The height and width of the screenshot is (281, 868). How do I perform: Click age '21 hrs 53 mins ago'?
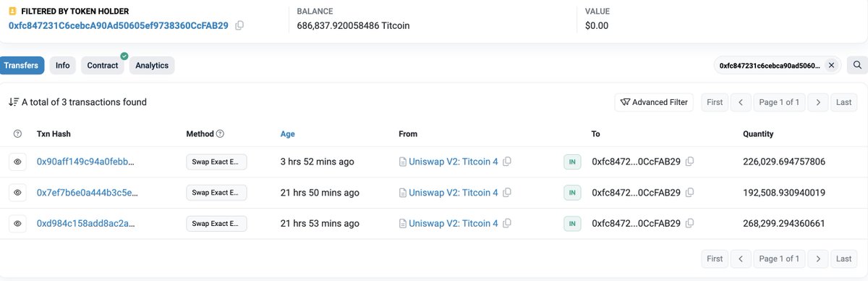coord(320,224)
